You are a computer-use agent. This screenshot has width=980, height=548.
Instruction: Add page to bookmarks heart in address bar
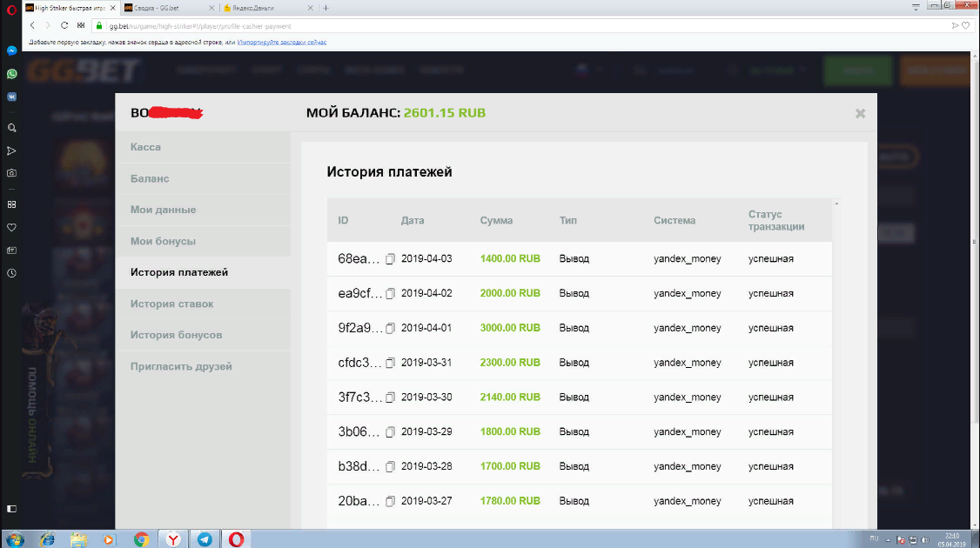click(x=965, y=25)
